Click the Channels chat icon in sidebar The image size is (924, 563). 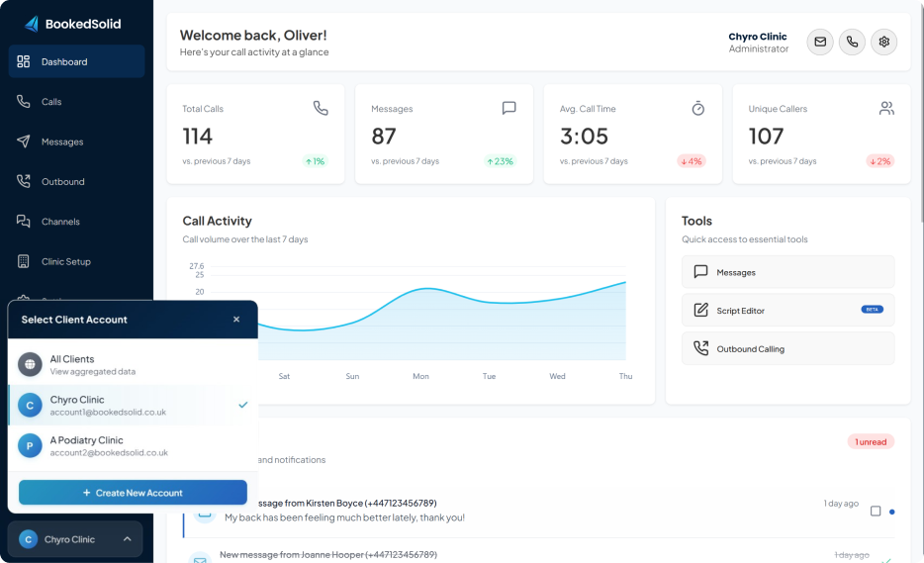[x=24, y=222]
